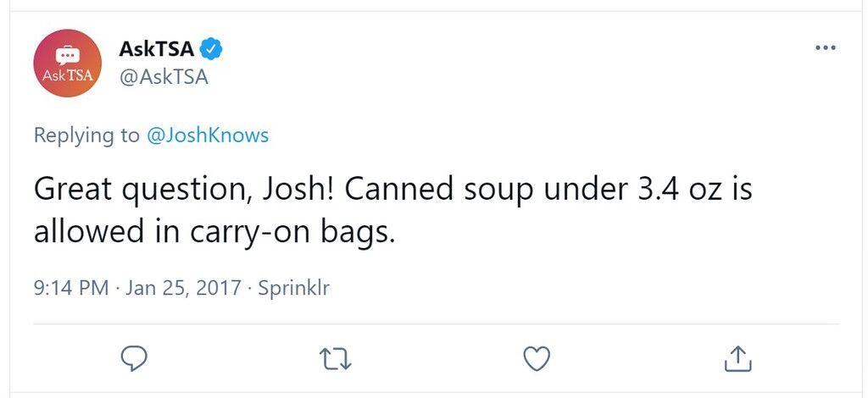The width and height of the screenshot is (868, 398).
Task: Click the Jan 25, 2017 date
Action: [183, 288]
